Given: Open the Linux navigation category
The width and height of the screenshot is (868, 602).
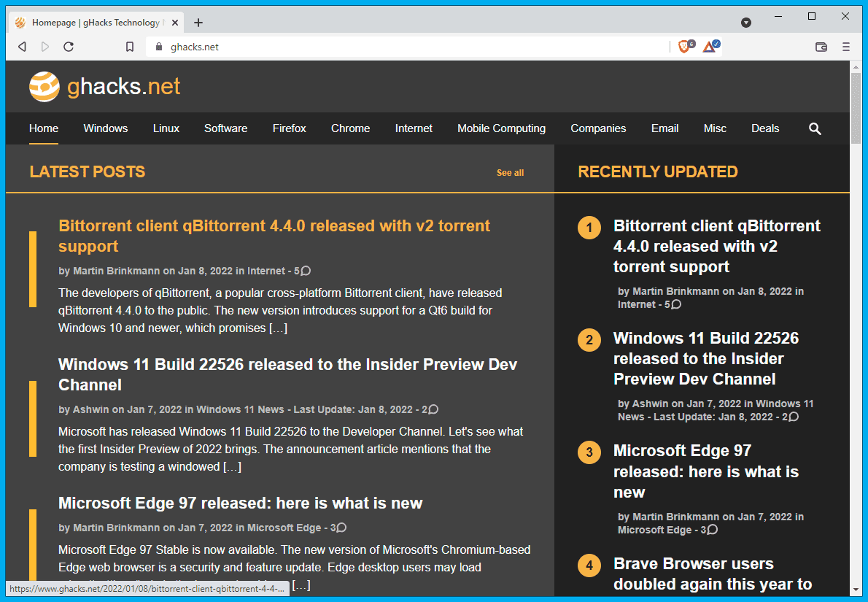Looking at the screenshot, I should pos(166,128).
